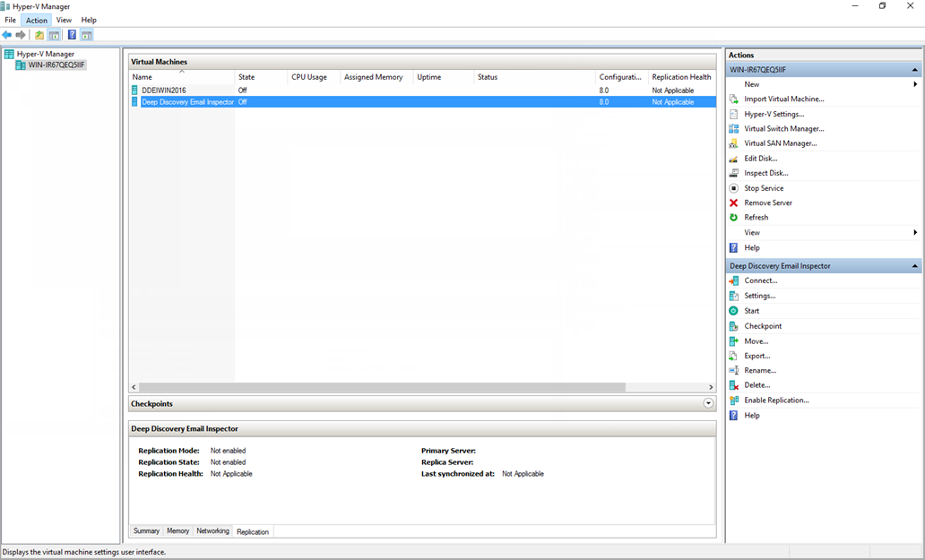Collapse Deep Discovery Email Inspector actions section
Screen dimensions: 925x560
pyautogui.click(x=915, y=266)
